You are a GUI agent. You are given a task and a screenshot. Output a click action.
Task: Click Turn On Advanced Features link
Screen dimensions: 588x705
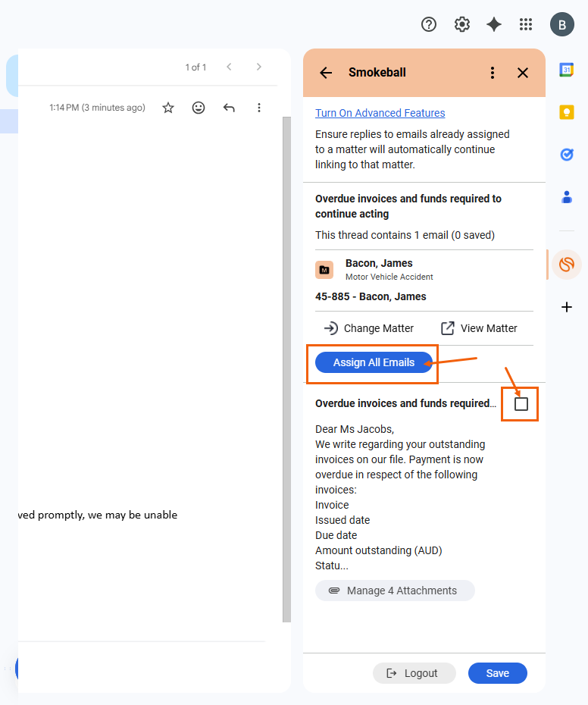[380, 113]
